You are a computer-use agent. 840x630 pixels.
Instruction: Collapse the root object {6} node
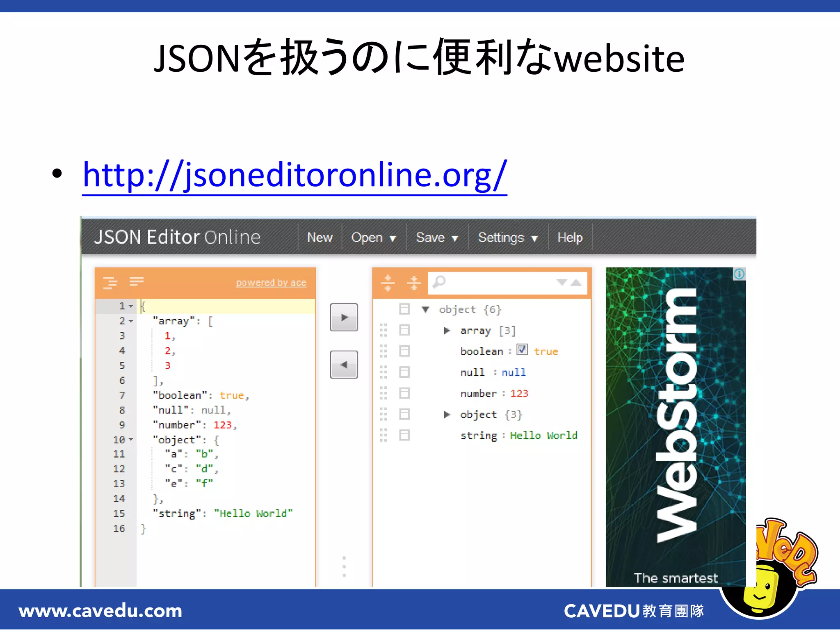click(425, 310)
